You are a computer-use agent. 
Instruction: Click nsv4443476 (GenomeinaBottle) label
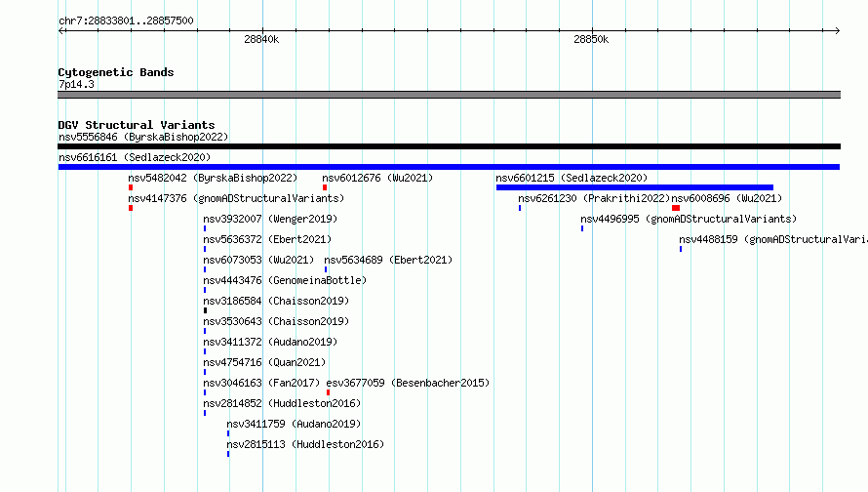click(x=285, y=280)
